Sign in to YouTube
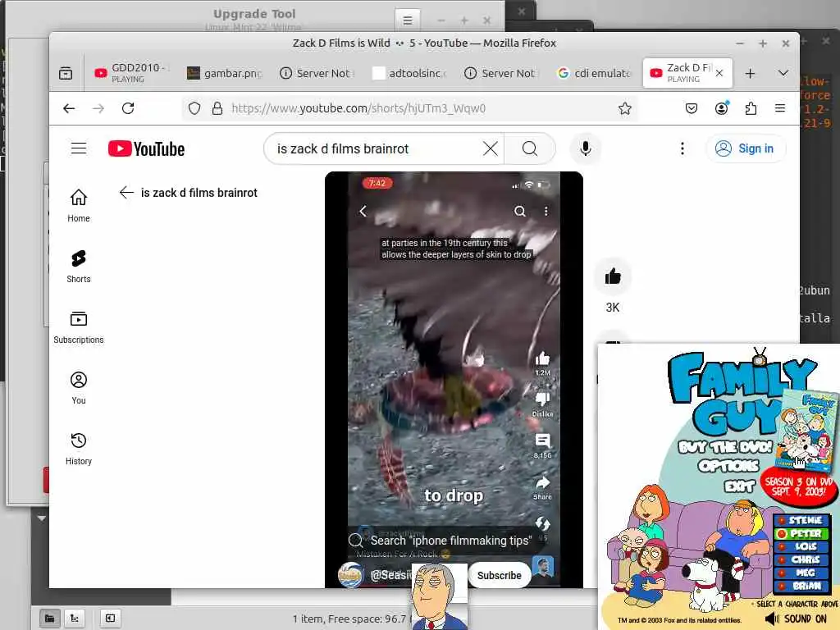840x630 pixels. (x=745, y=148)
